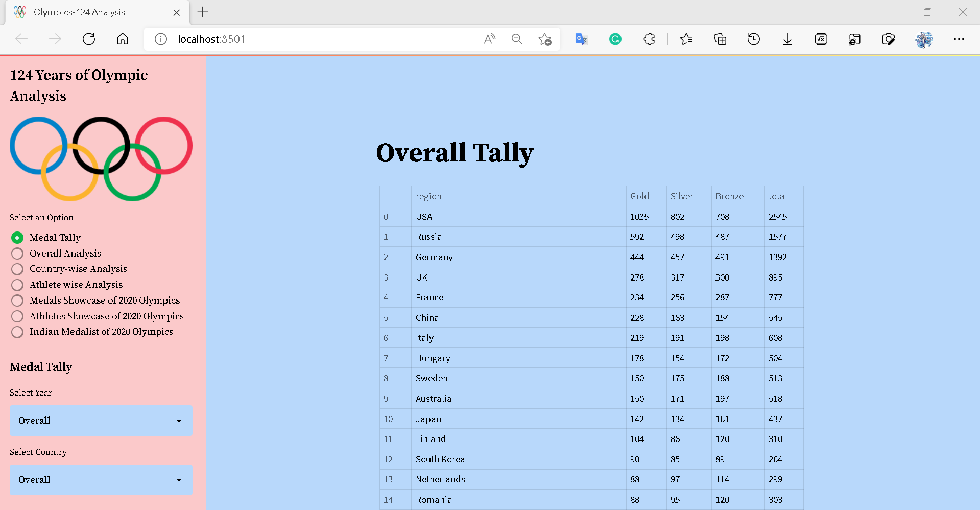980x510 pixels.
Task: Open the Favorites list icon
Action: [686, 39]
